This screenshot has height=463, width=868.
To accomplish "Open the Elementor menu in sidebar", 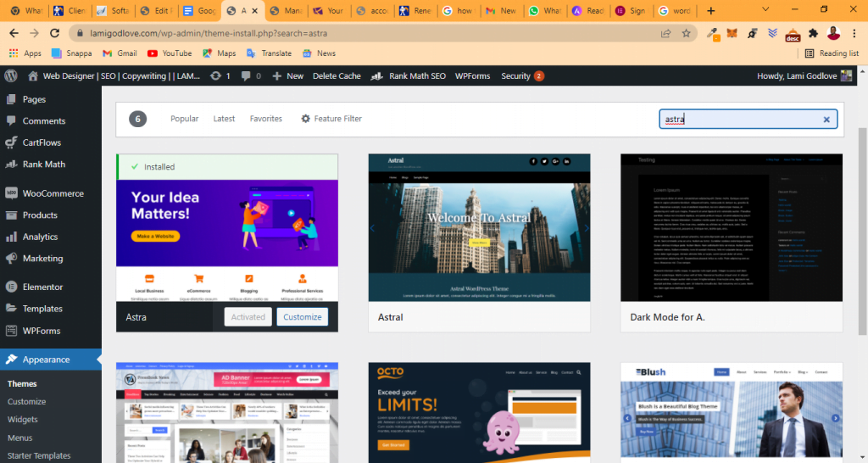I will 42,287.
